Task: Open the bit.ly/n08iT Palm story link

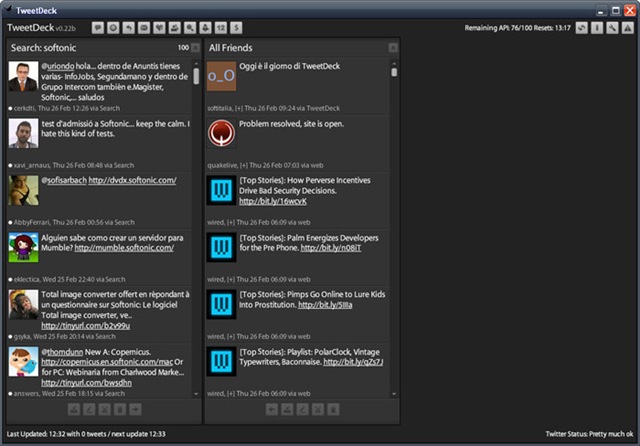Action: (331, 248)
